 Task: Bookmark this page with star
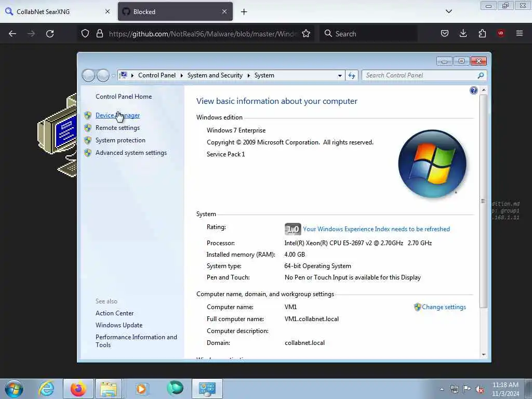pos(306,34)
